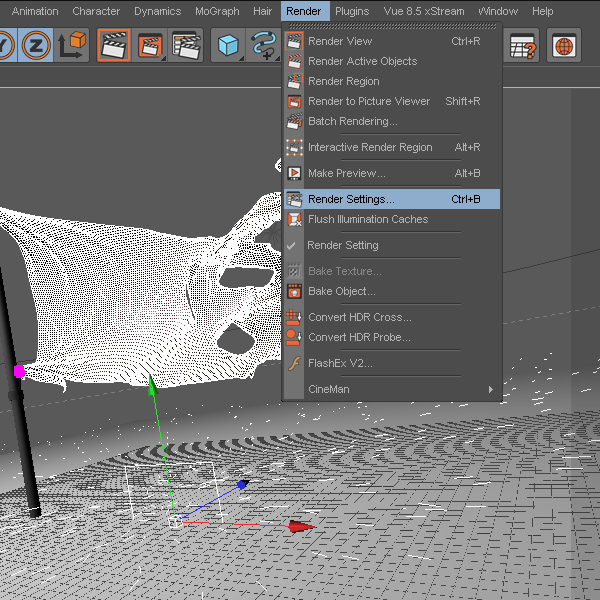Viewport: 600px width, 600px height.
Task: Select Convert HDR Cross
Action: pyautogui.click(x=392, y=317)
